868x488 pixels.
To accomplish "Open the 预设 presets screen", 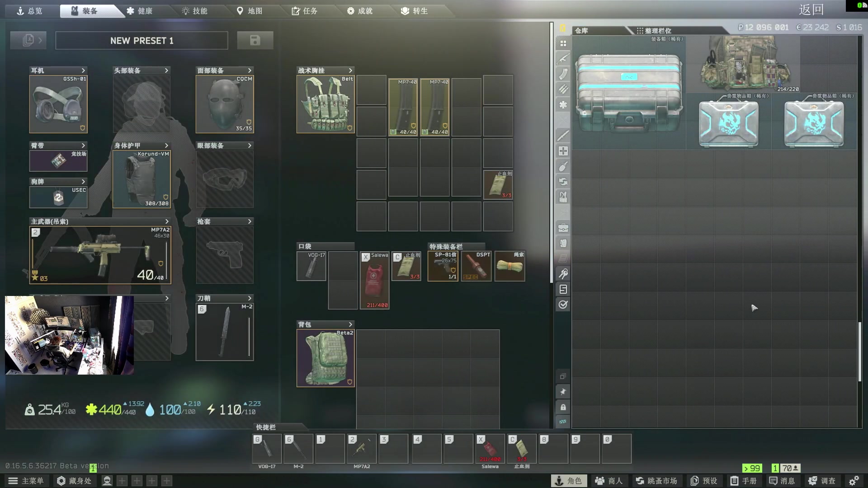I will (x=704, y=481).
